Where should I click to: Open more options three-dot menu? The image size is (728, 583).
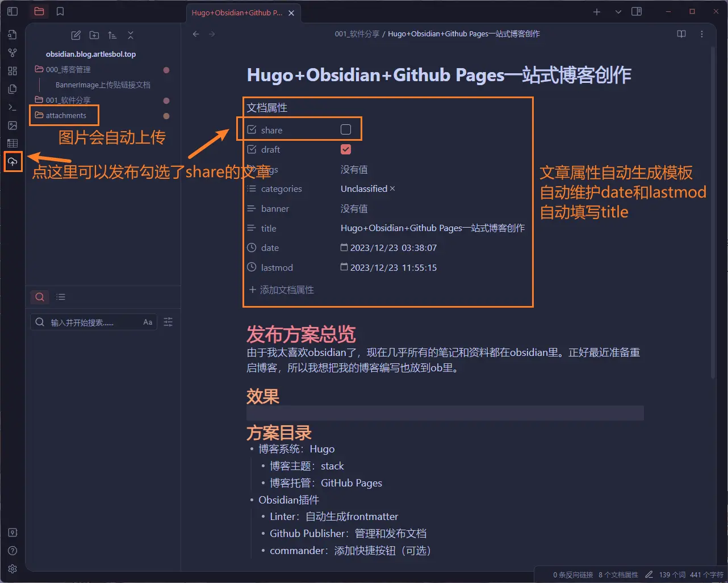click(702, 34)
